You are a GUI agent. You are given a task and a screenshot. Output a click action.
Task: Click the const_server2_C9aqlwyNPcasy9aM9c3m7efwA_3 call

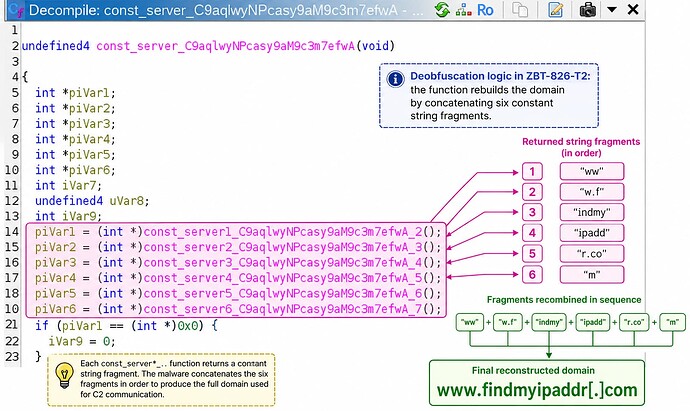click(283, 247)
